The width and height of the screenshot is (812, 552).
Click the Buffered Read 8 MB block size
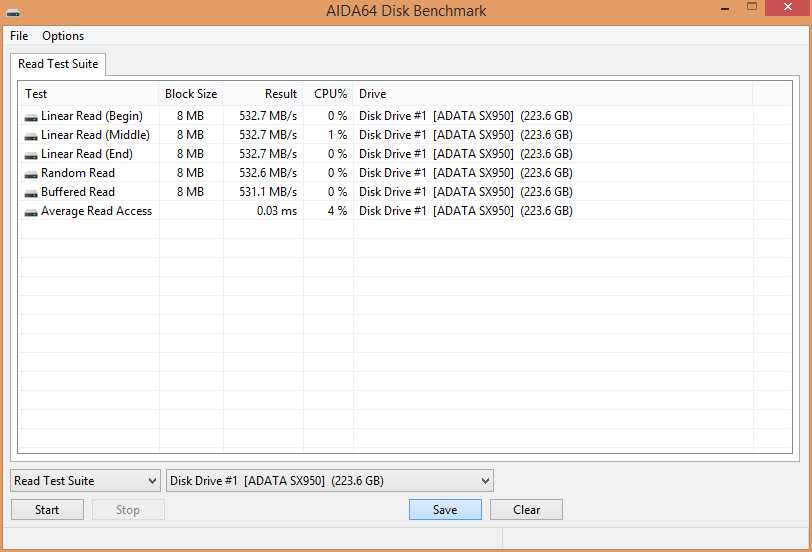click(x=190, y=192)
